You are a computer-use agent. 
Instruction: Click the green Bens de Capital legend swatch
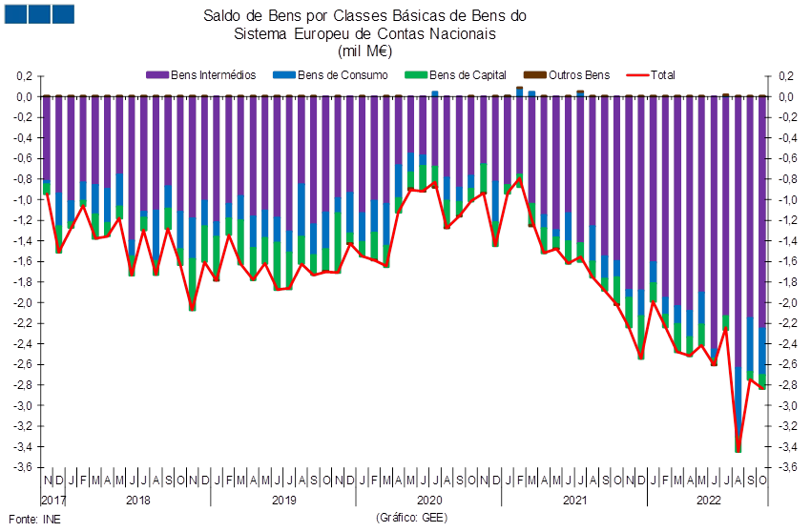(416, 75)
